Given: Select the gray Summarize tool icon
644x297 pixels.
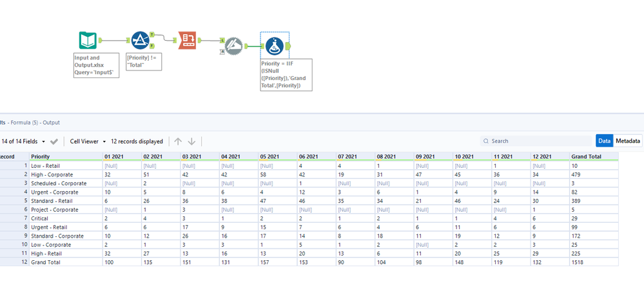Looking at the screenshot, I should (x=234, y=46).
